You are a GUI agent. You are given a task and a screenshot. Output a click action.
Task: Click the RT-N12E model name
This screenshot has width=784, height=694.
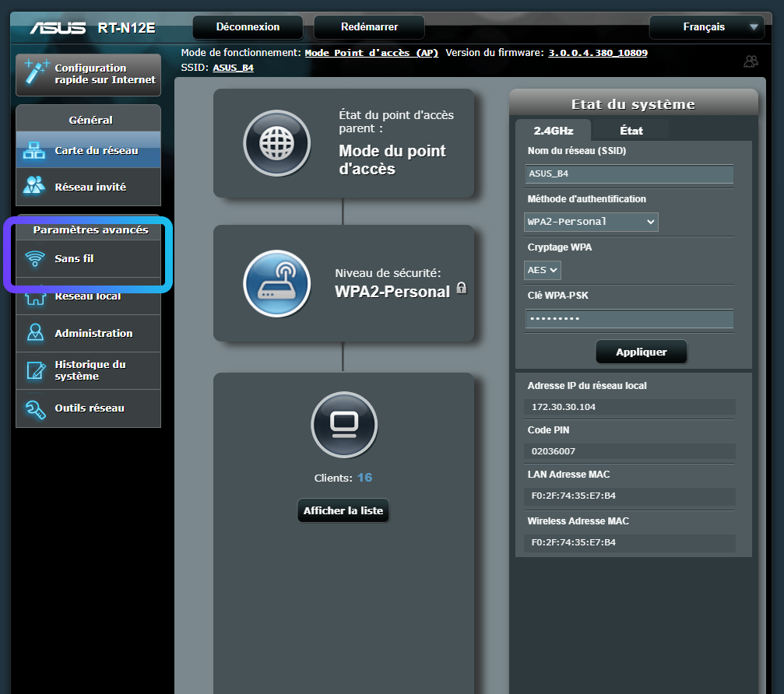[x=126, y=28]
